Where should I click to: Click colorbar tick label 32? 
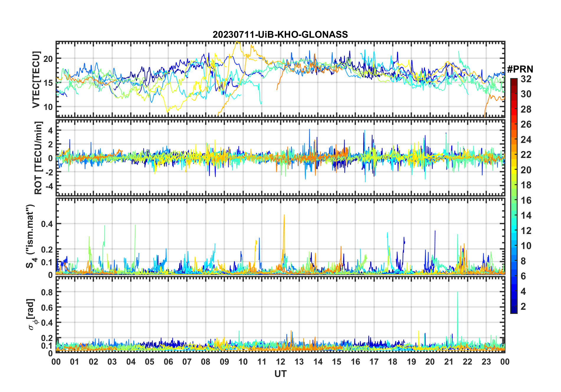point(526,79)
